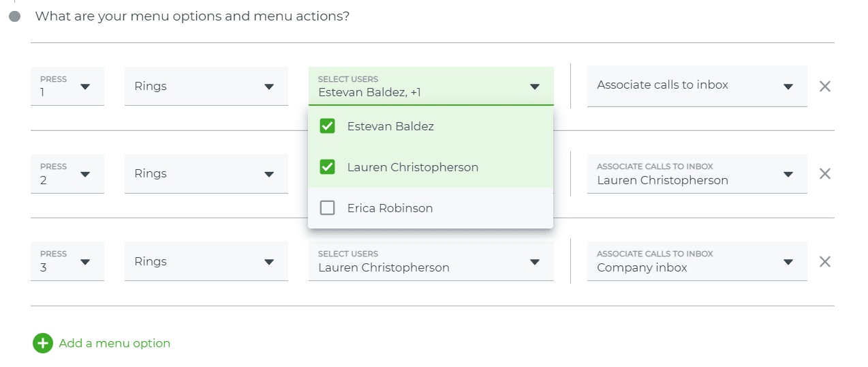Check the Erica Robinson checkbox
Image resolution: width=868 pixels, height=367 pixels.
point(327,208)
